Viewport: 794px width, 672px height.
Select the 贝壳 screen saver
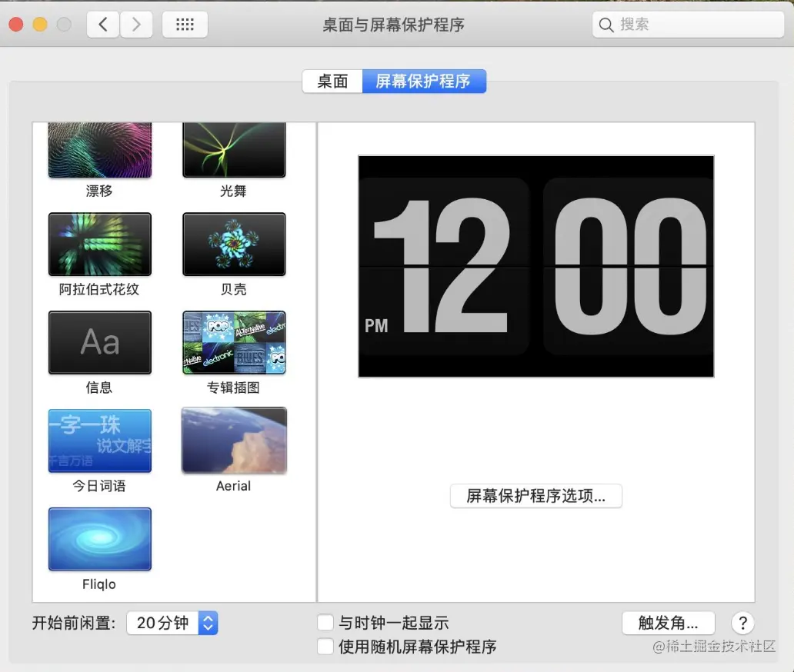tap(233, 245)
